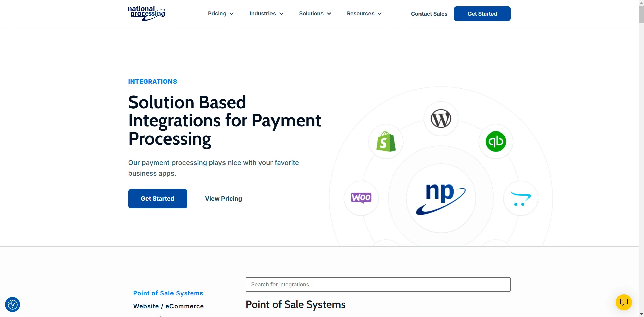Image resolution: width=644 pixels, height=317 pixels.
Task: Open the Resources nav item
Action: coord(360,13)
